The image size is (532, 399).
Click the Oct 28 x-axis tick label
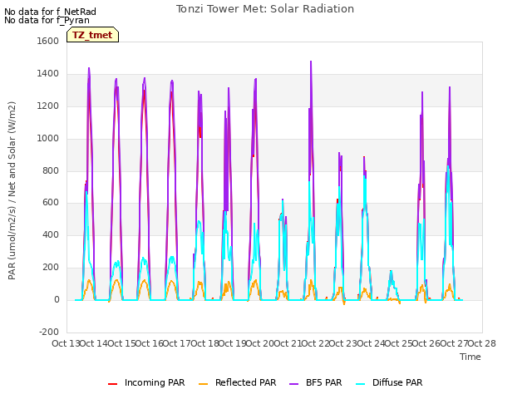click(x=482, y=343)
